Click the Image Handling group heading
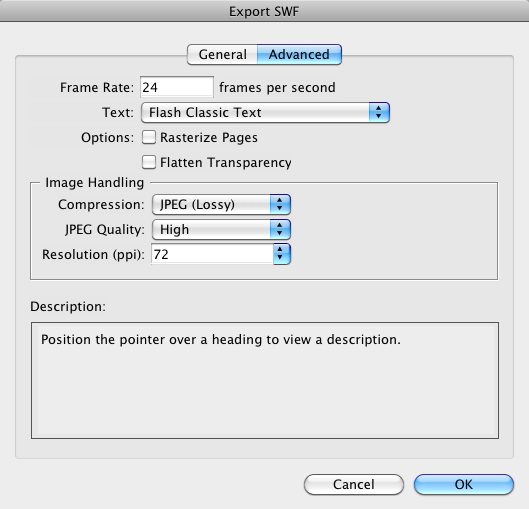Screen dimensions: 529x509 tap(95, 182)
